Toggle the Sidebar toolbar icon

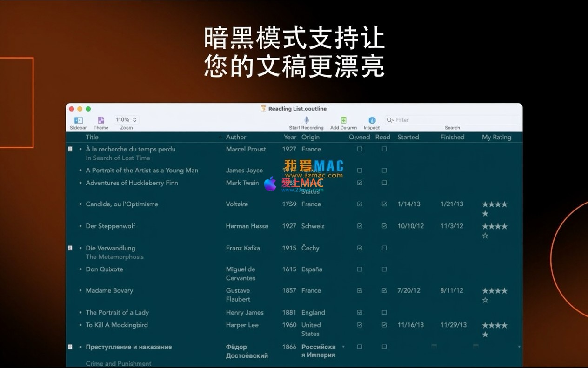pyautogui.click(x=78, y=120)
